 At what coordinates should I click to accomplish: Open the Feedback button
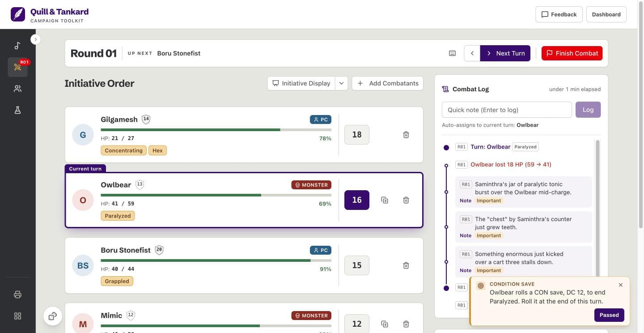click(x=559, y=14)
